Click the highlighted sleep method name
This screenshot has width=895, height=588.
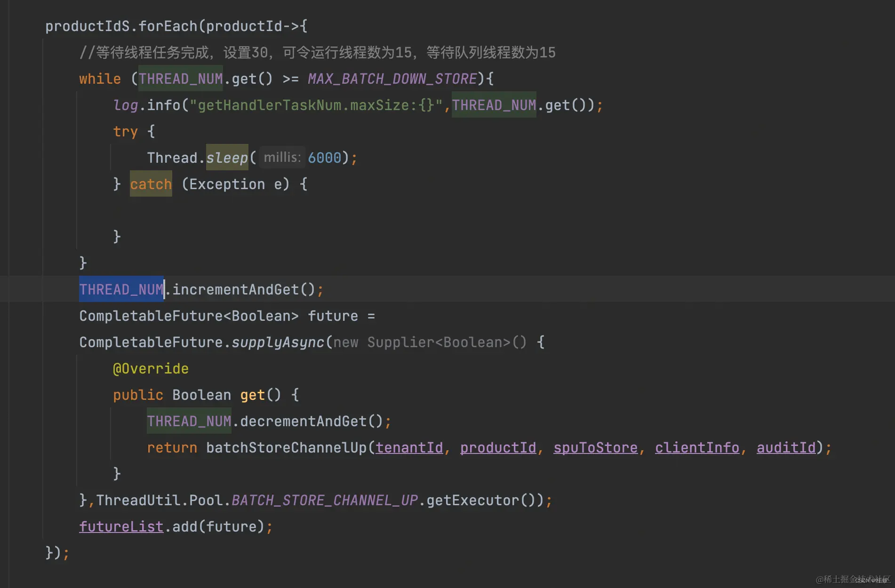(x=227, y=158)
